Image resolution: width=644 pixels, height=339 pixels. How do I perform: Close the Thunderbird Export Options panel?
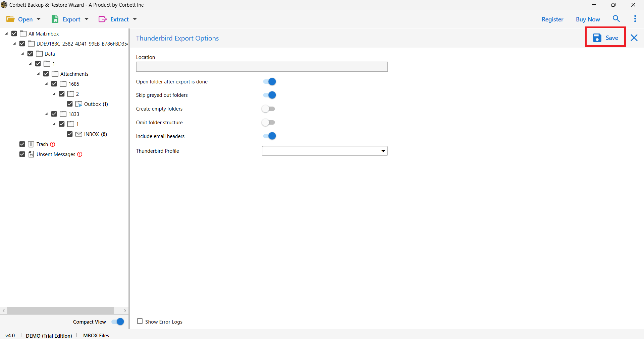[x=634, y=38]
